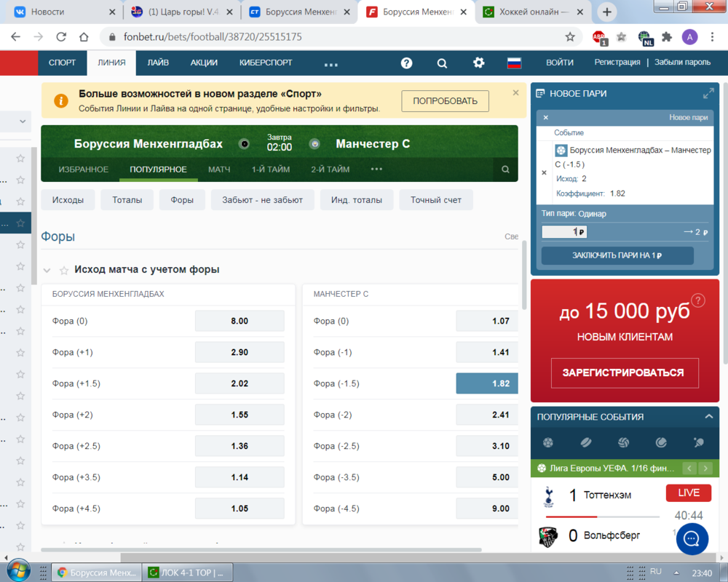Open ЛАЙВ navigation tab
Viewport: 728px width, 582px height.
(x=158, y=63)
